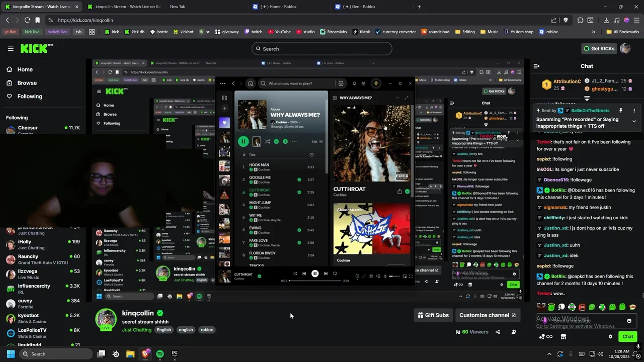
Task: Reload the page
Action: click(27, 20)
